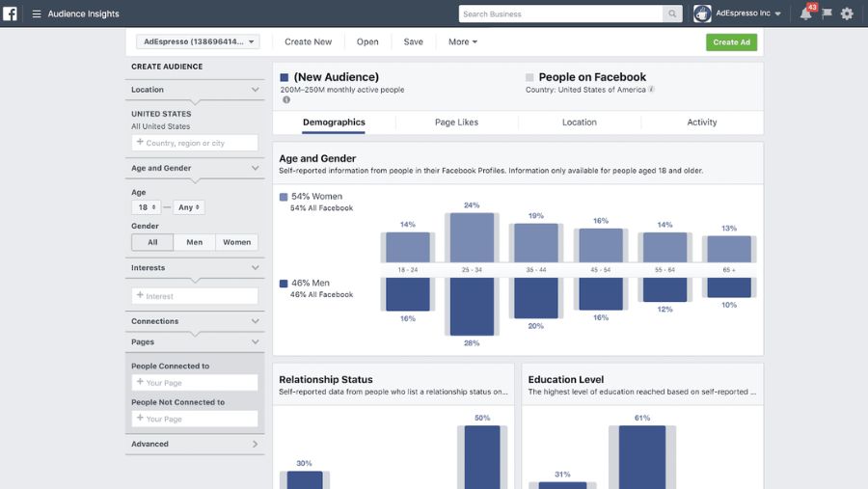Click the 'Relationship Status' heading

point(326,379)
